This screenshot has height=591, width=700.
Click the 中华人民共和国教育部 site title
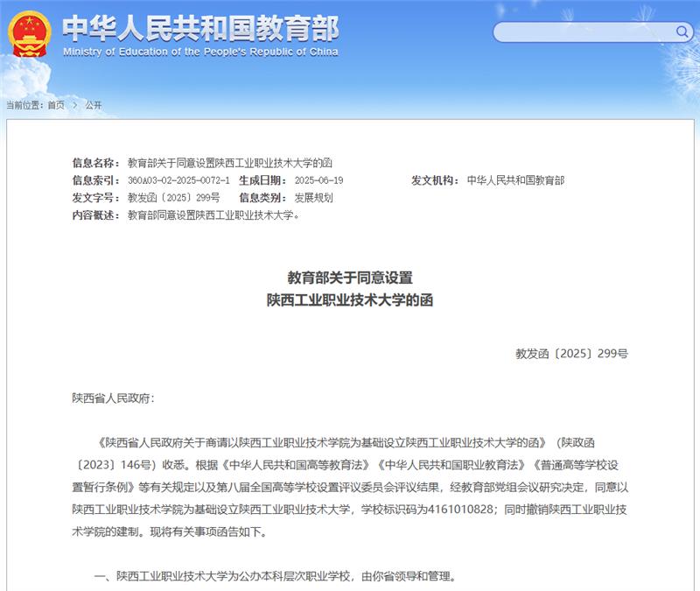pyautogui.click(x=200, y=28)
